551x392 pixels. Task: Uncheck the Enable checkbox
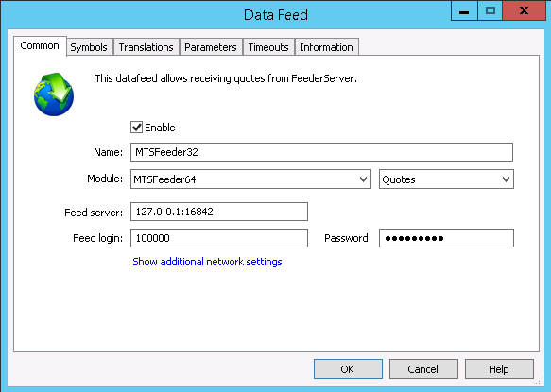(136, 128)
